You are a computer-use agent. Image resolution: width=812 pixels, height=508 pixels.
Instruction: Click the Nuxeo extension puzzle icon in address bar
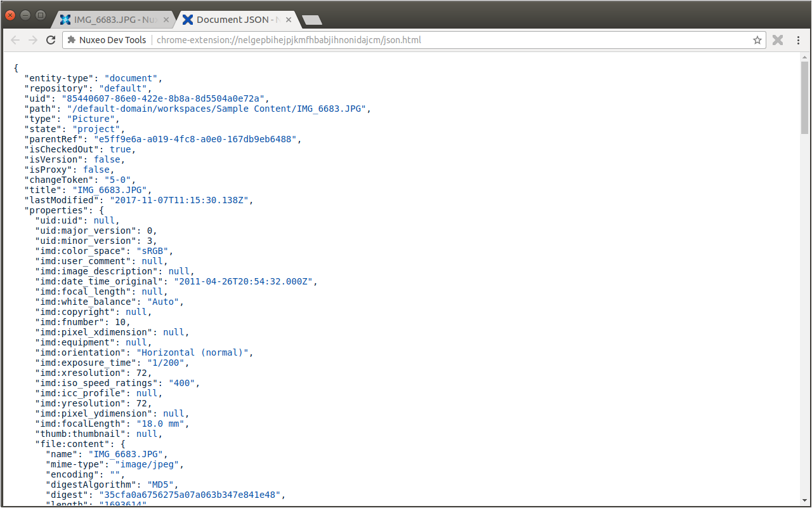pos(72,40)
